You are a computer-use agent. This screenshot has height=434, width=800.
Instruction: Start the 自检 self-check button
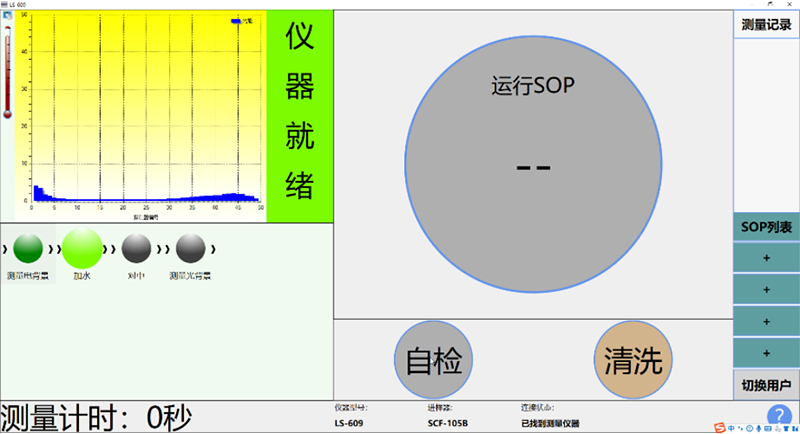coord(433,359)
